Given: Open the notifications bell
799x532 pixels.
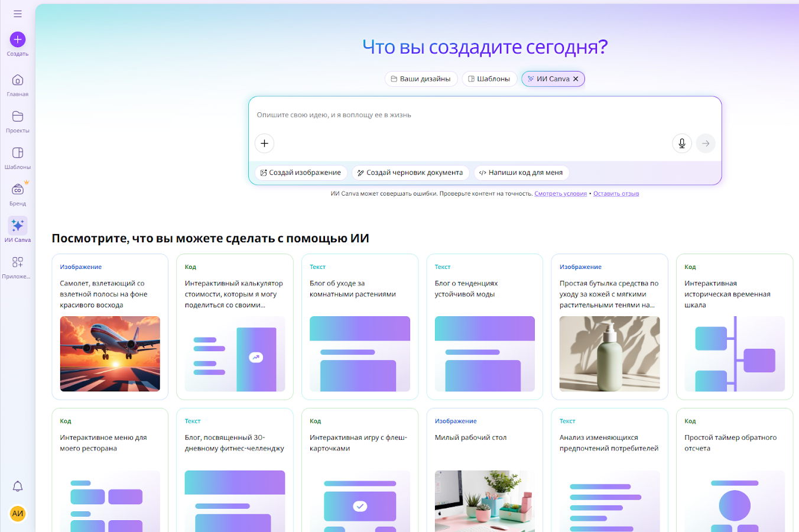Looking at the screenshot, I should pyautogui.click(x=17, y=486).
